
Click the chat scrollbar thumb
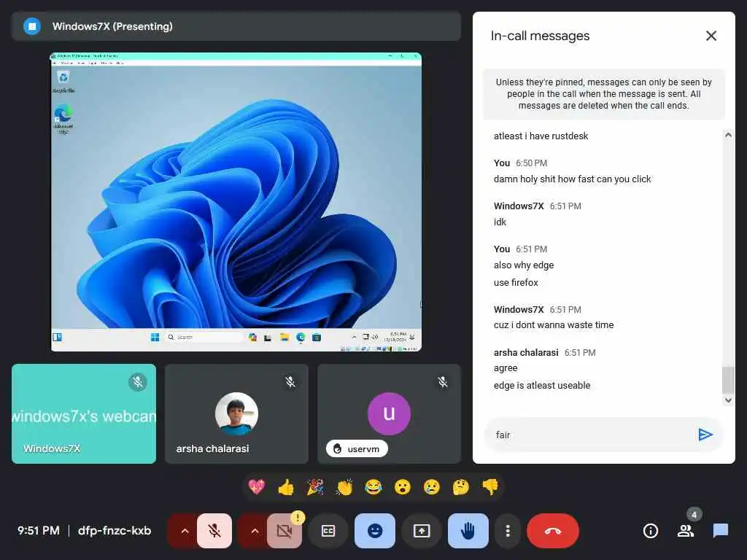(x=728, y=380)
